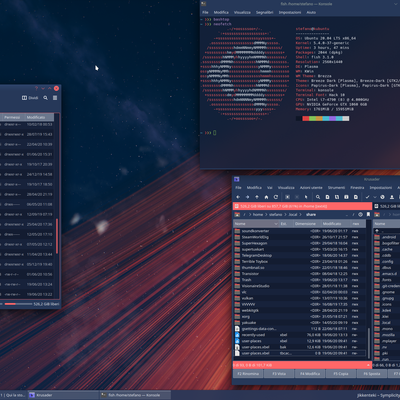The height and width of the screenshot is (400, 400).
Task: Open the search icon in the Dolphin window
Action: pyautogui.click(x=45, y=98)
